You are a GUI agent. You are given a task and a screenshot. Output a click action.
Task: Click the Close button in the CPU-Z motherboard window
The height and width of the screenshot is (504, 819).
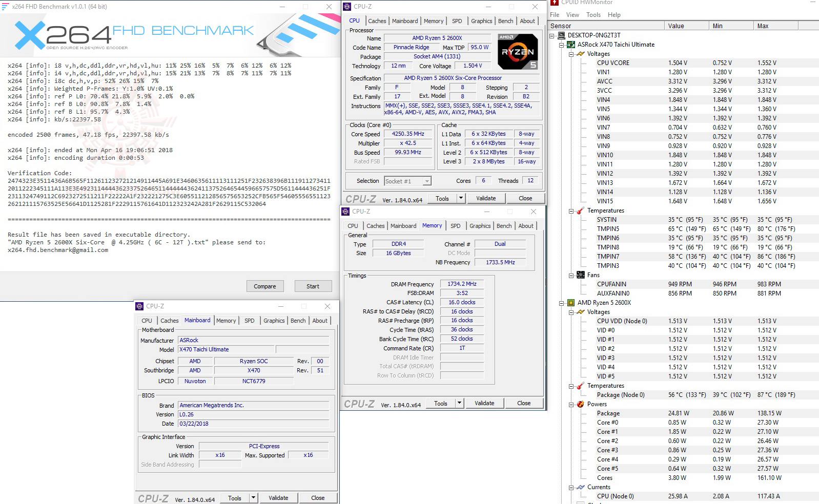pos(318,498)
